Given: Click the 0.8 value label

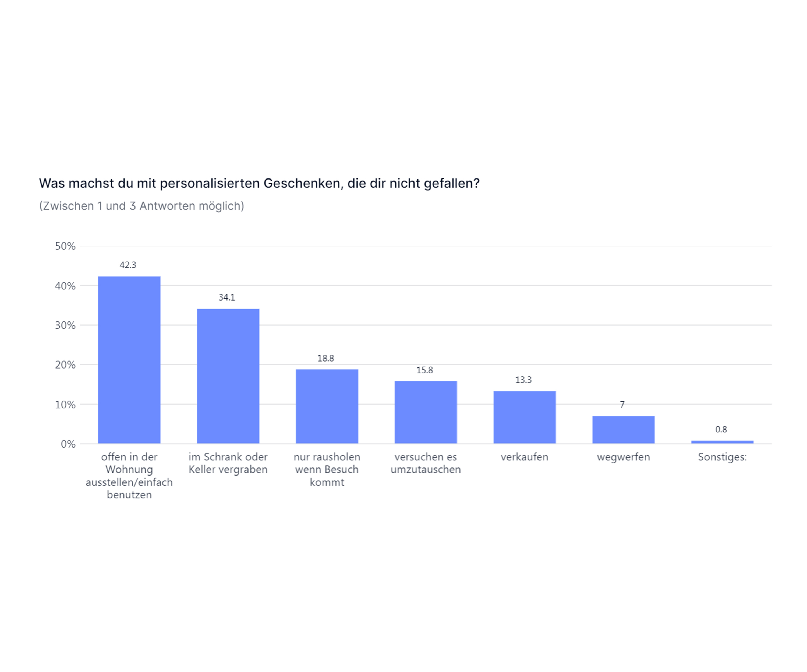Looking at the screenshot, I should 721,430.
